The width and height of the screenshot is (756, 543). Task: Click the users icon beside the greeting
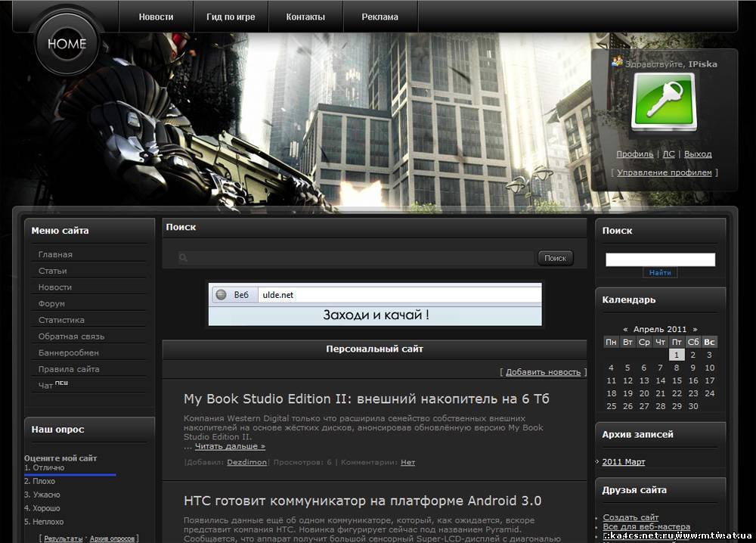(617, 63)
